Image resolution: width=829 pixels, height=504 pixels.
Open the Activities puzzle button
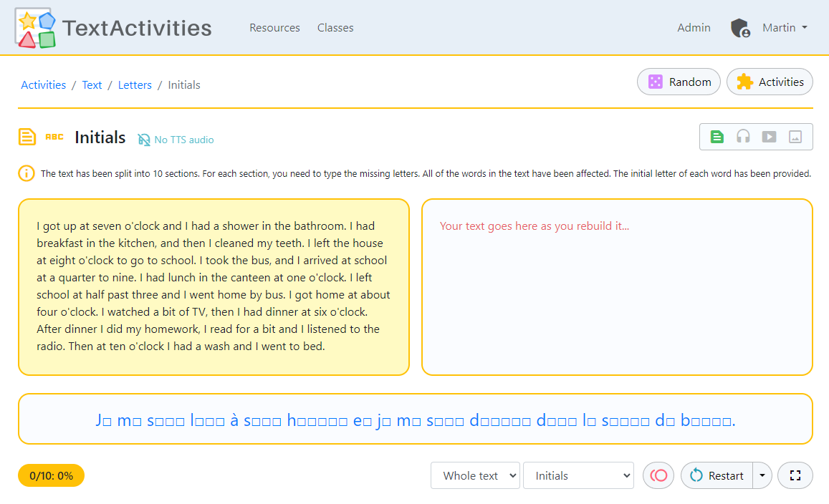tap(770, 82)
